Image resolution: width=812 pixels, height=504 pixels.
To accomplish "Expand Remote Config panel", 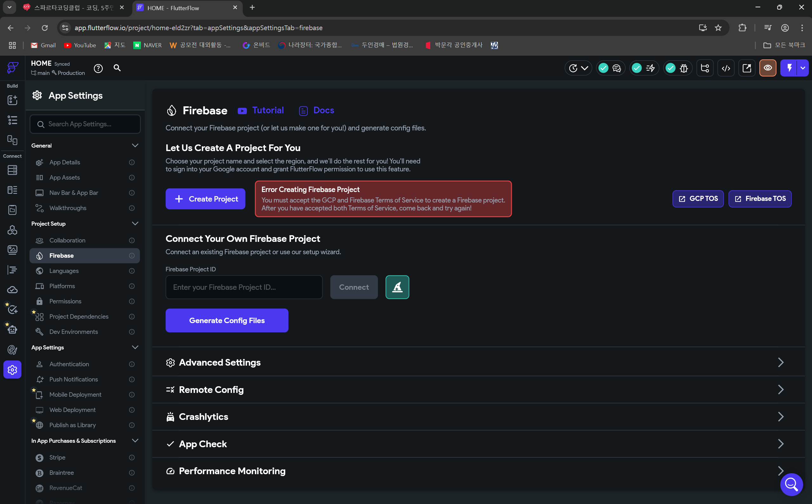I will tap(479, 390).
